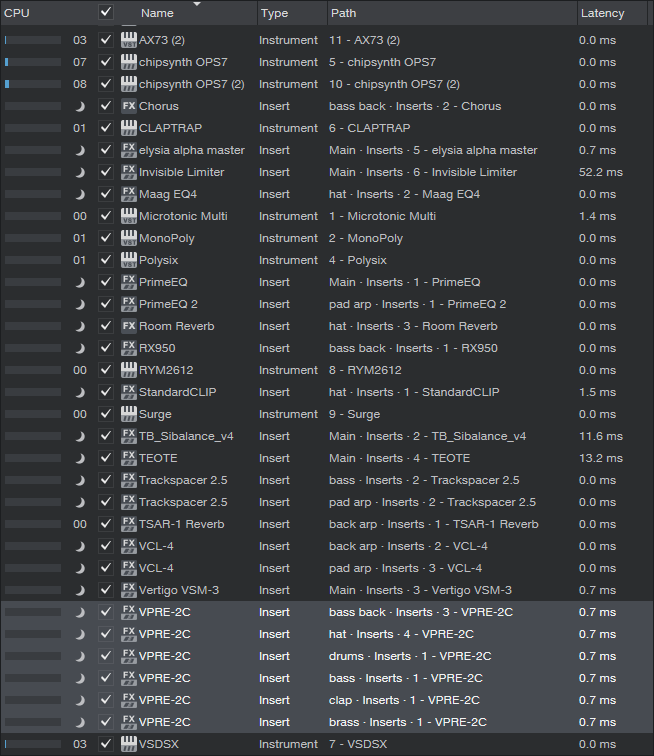The image size is (654, 756).
Task: Select the VPRE-2C entry on the brass channel
Action: click(x=327, y=722)
